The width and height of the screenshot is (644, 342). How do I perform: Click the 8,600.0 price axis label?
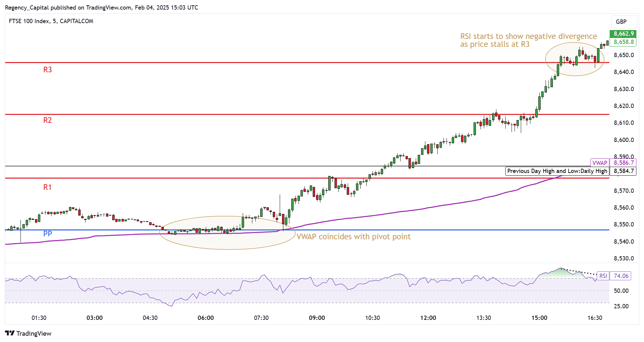[x=624, y=140]
